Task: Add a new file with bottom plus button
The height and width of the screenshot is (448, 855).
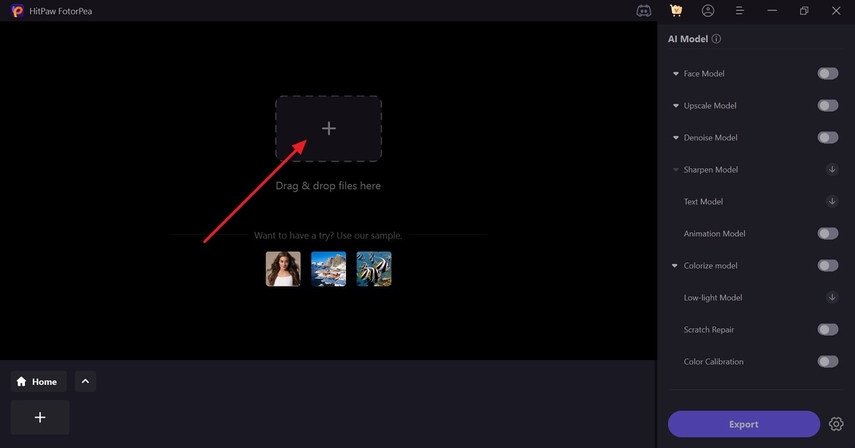Action: pyautogui.click(x=40, y=417)
